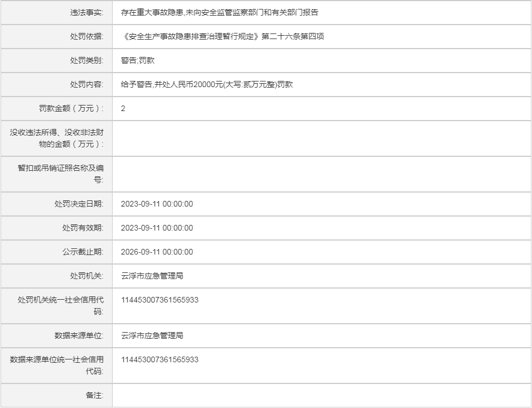Image resolution: width=532 pixels, height=408 pixels.
Task: Click the 备注 label
Action: coord(94,395)
